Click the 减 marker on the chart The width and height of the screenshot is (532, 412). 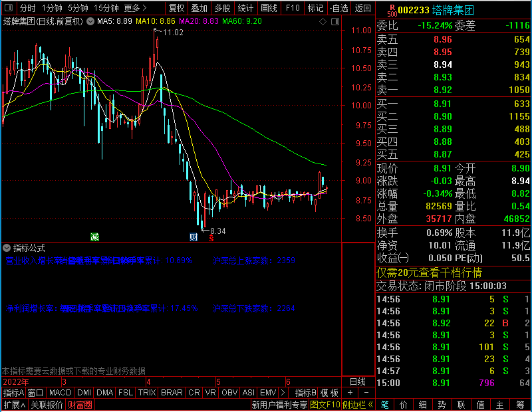click(94, 237)
